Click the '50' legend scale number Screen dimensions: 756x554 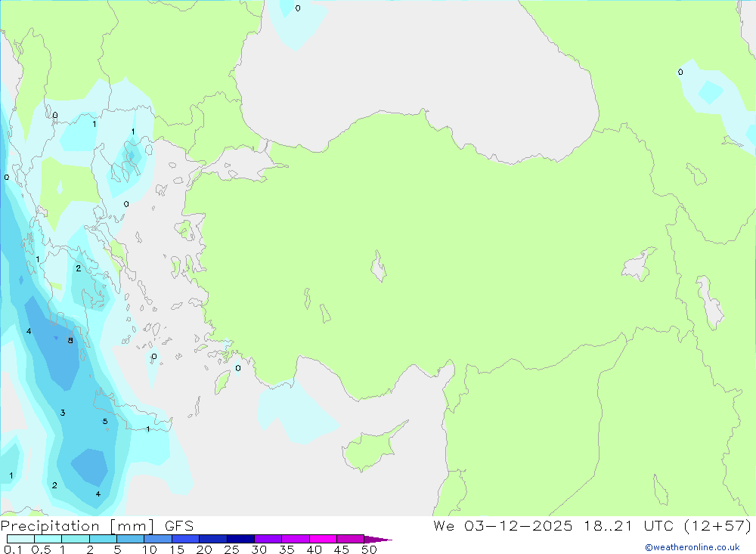pos(369,549)
